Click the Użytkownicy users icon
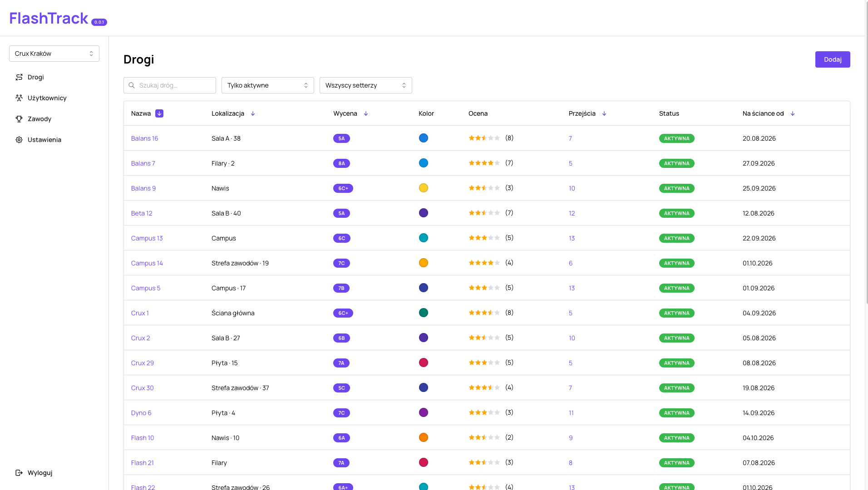Screen dimensions: 868x490 point(19,98)
